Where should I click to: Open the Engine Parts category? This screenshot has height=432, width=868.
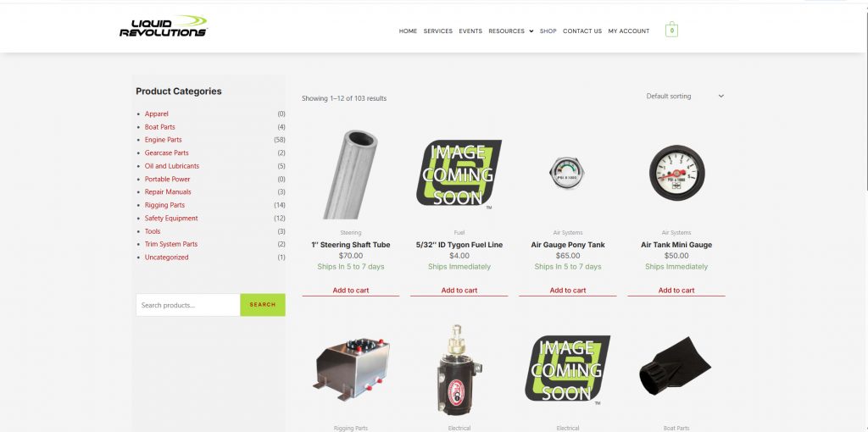click(x=164, y=140)
